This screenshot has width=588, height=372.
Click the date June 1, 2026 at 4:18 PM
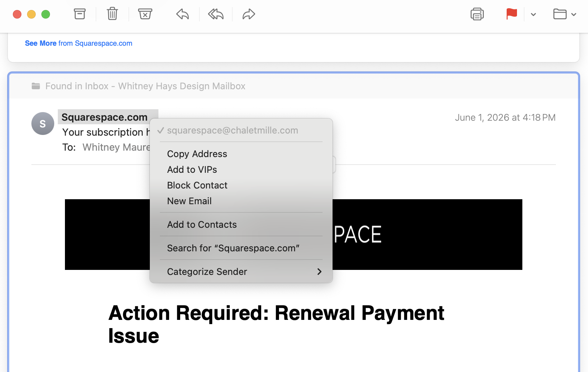505,117
